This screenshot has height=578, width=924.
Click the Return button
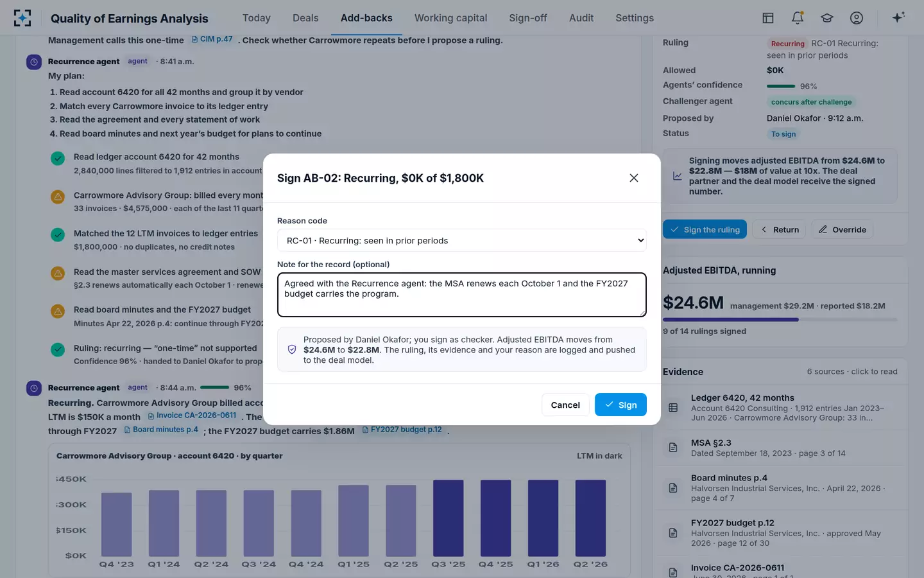click(x=780, y=229)
